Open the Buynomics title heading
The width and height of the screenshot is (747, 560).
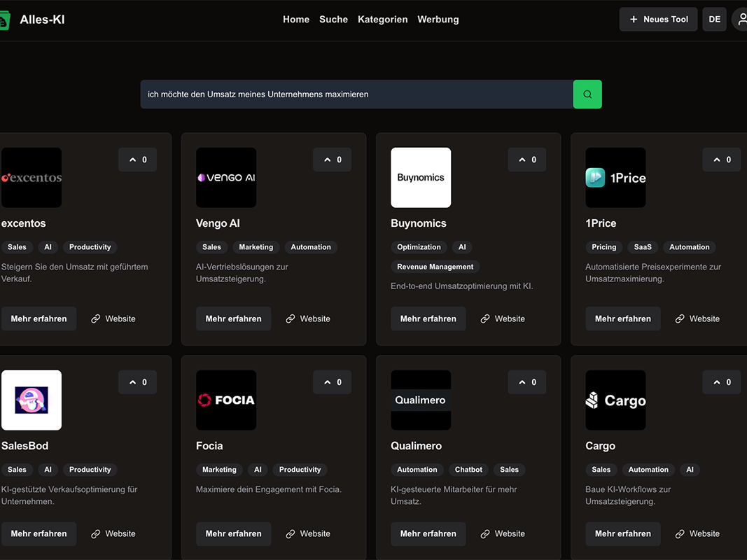pos(418,223)
